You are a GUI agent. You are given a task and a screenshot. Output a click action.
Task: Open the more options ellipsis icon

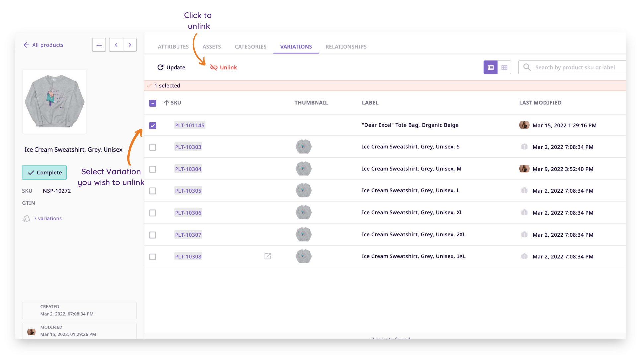(x=99, y=45)
